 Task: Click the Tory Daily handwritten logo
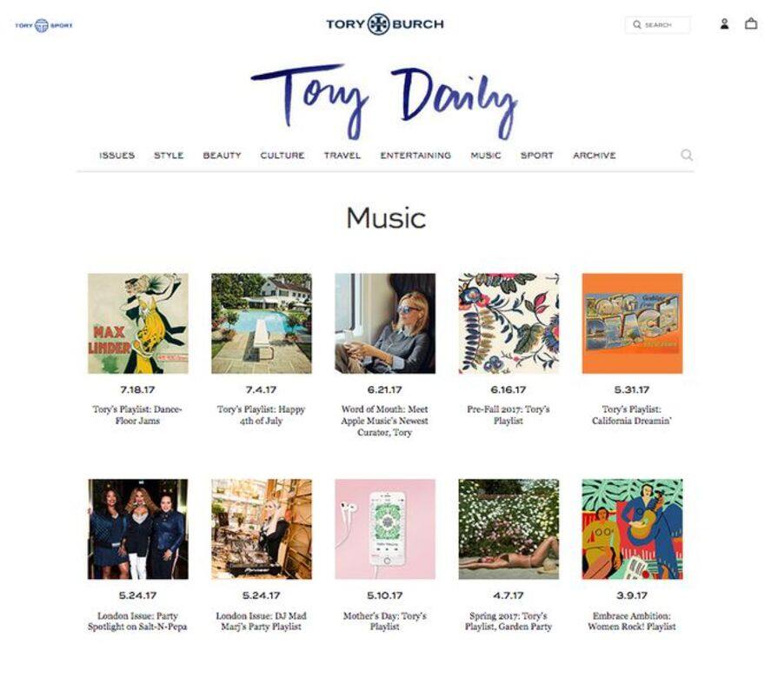384,102
